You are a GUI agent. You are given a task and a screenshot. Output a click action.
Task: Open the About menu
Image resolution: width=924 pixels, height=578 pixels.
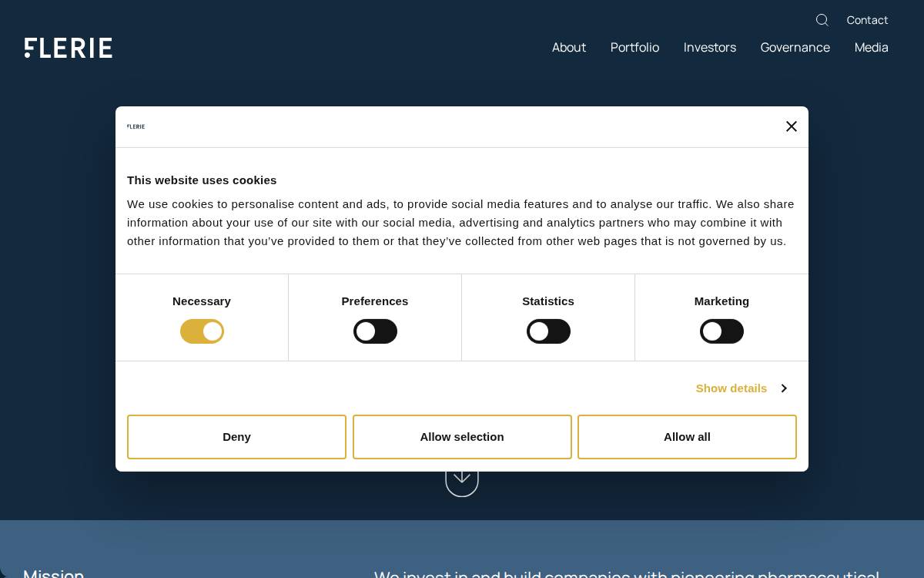(x=569, y=48)
